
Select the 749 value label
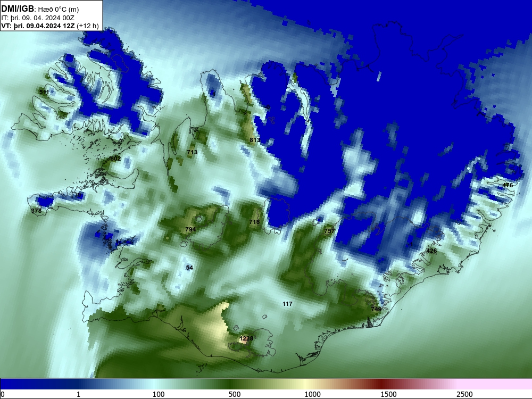point(376,309)
